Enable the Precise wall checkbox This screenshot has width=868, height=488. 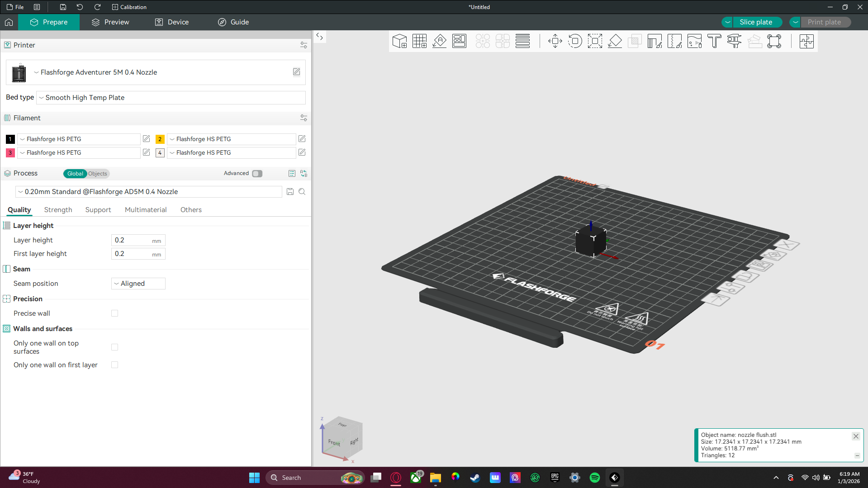(114, 313)
